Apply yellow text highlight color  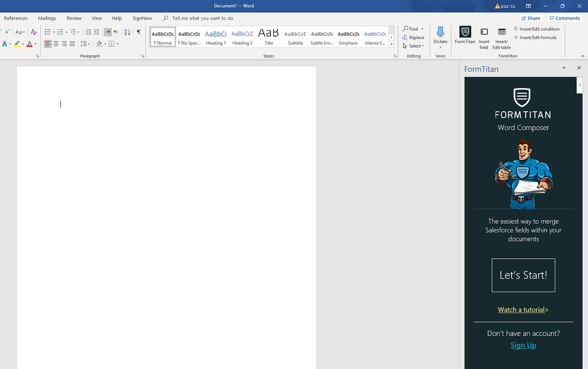pyautogui.click(x=17, y=44)
